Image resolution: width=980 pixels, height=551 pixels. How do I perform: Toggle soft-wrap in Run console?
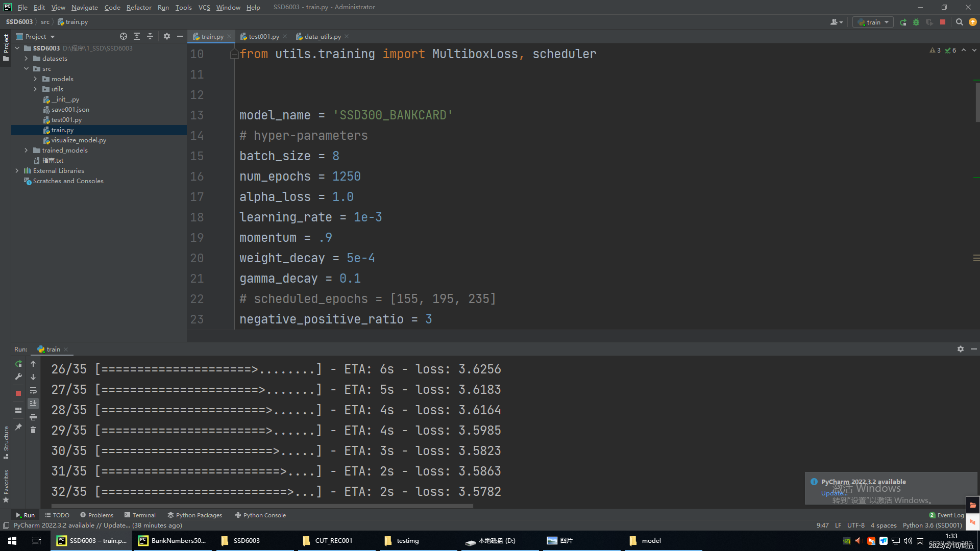click(33, 391)
